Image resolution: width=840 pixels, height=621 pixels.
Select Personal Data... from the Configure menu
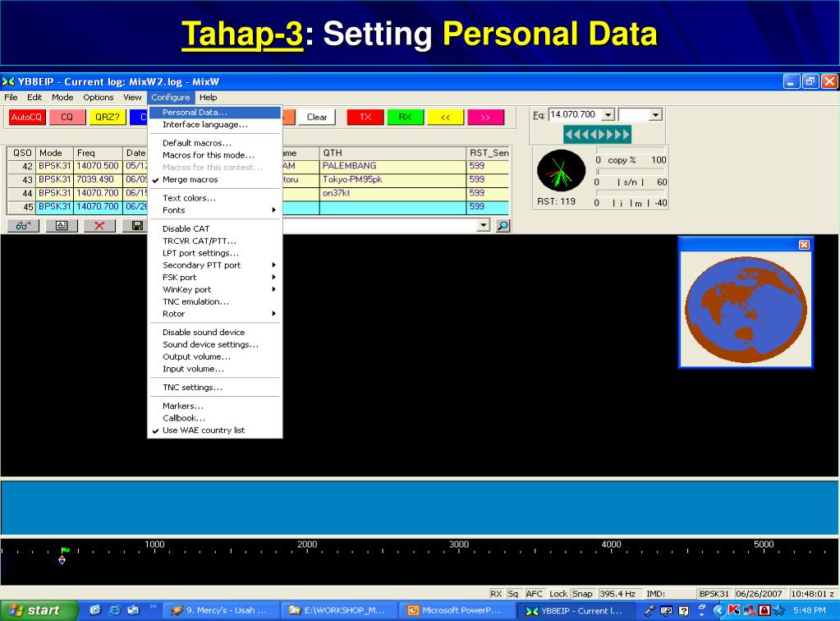coord(215,112)
